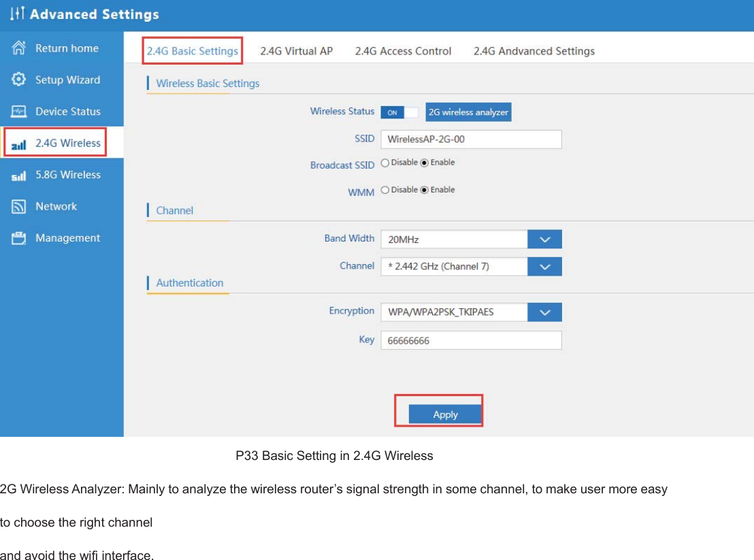Switch to the 2.4G Access Control tab
The image size is (754, 560).
click(403, 51)
